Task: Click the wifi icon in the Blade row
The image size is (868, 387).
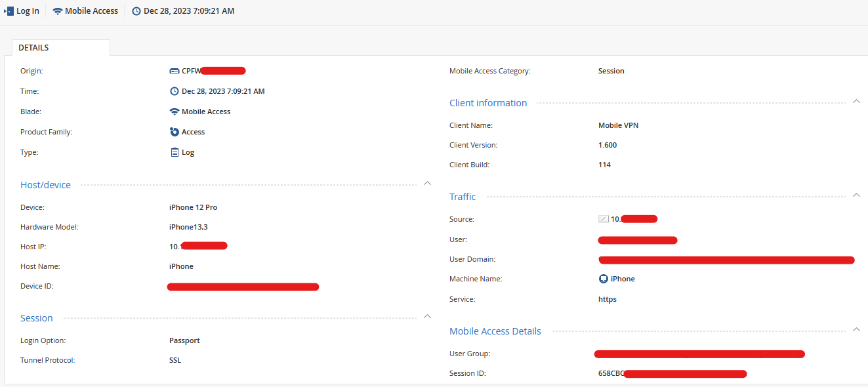Action: click(x=175, y=112)
